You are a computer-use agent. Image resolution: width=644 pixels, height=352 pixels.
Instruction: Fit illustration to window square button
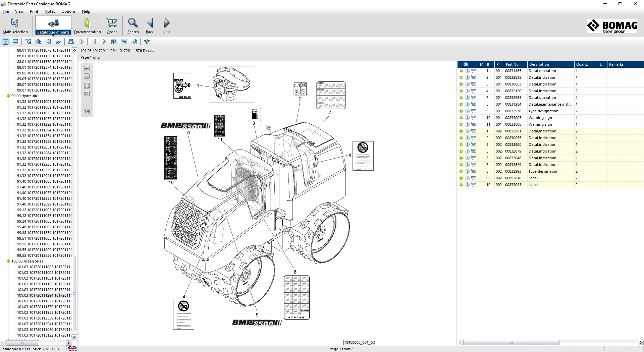(x=87, y=94)
